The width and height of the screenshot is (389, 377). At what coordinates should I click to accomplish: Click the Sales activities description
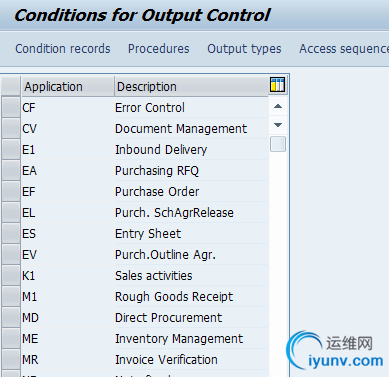(154, 276)
